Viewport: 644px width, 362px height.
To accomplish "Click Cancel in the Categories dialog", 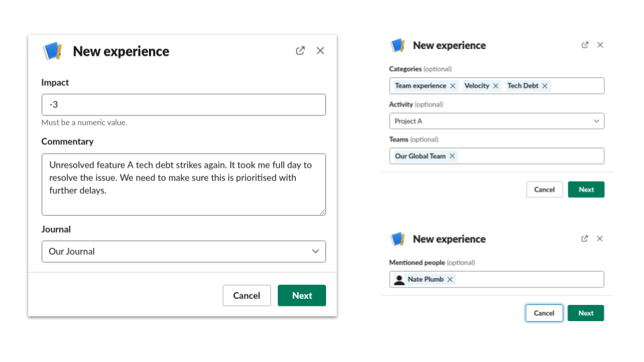I will click(x=544, y=190).
